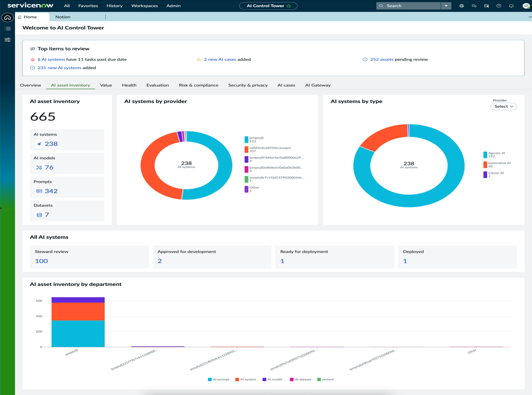Toggle the AI prompt legend entry
This screenshot has width=532, height=395.
click(218, 380)
